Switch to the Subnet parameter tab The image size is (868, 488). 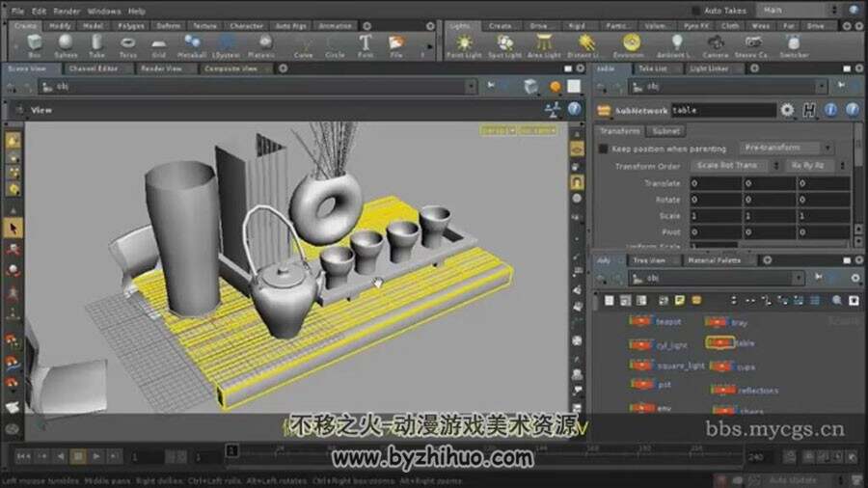tap(665, 131)
